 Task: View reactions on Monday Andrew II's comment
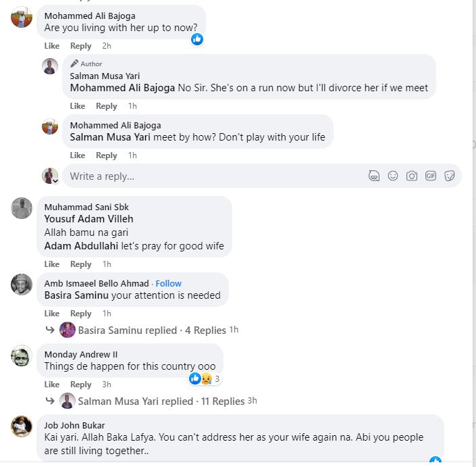pyautogui.click(x=205, y=378)
